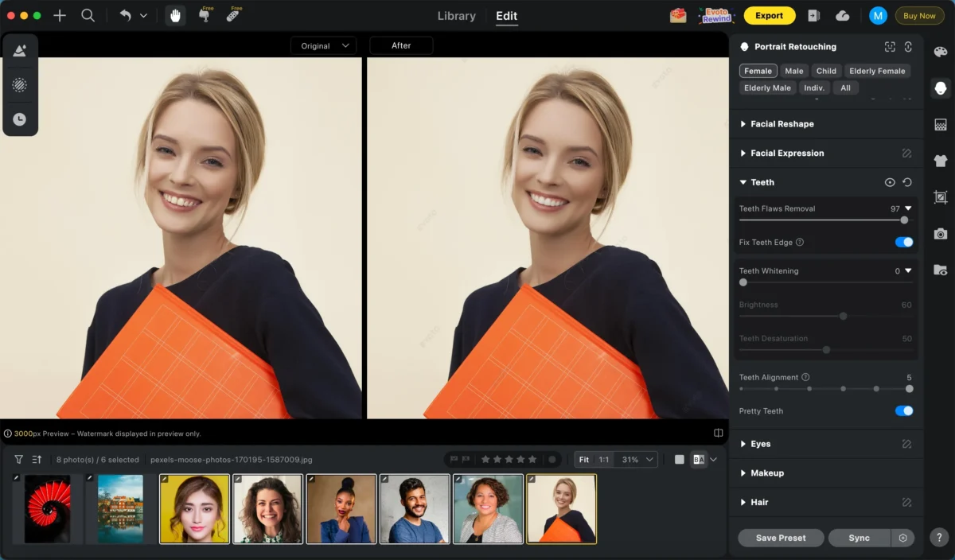
Task: Click the history clock icon
Action: tap(20, 119)
